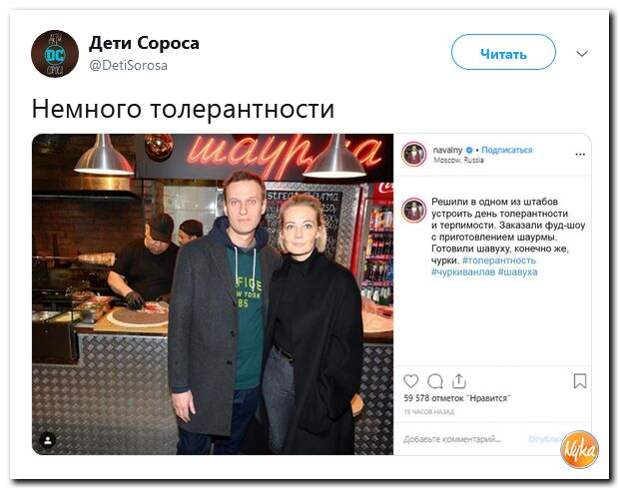Click the heart like icon
620x490 pixels.
point(410,381)
